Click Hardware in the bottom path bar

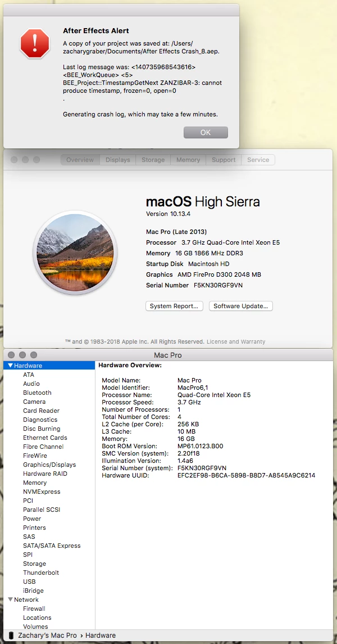pyautogui.click(x=101, y=636)
